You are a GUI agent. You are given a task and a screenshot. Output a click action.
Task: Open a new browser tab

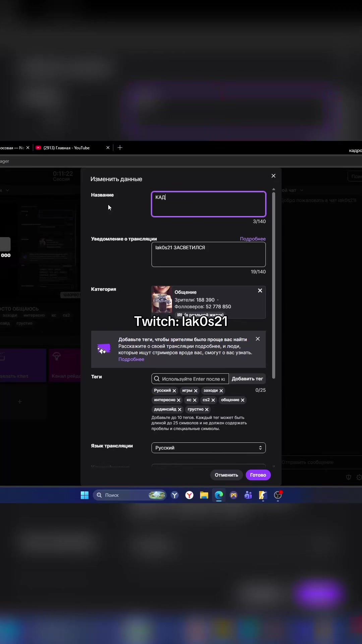click(x=120, y=148)
